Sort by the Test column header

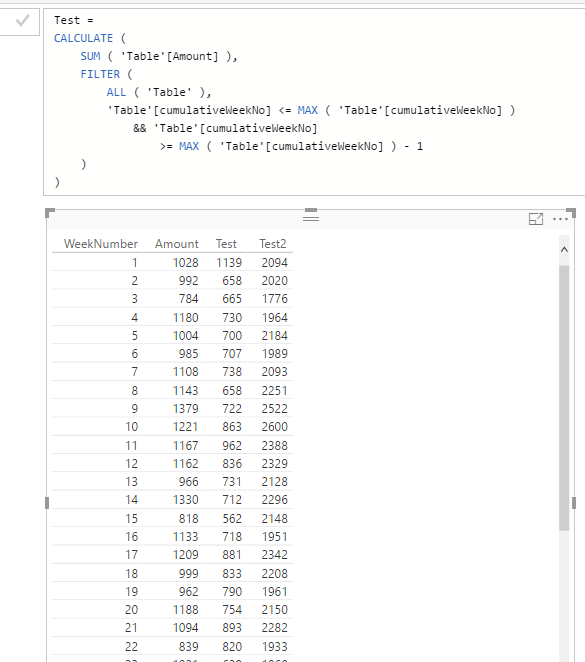tap(226, 244)
